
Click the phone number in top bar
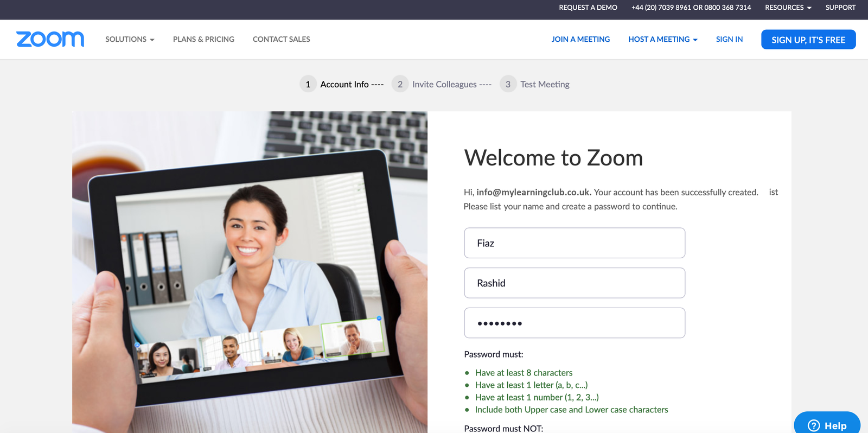[x=691, y=8]
